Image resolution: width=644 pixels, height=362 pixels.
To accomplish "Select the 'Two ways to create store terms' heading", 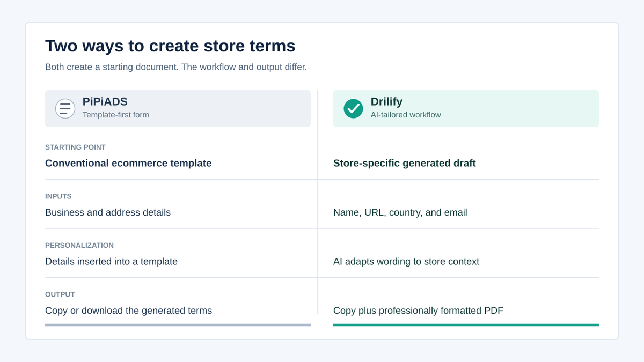I will 170,46.
